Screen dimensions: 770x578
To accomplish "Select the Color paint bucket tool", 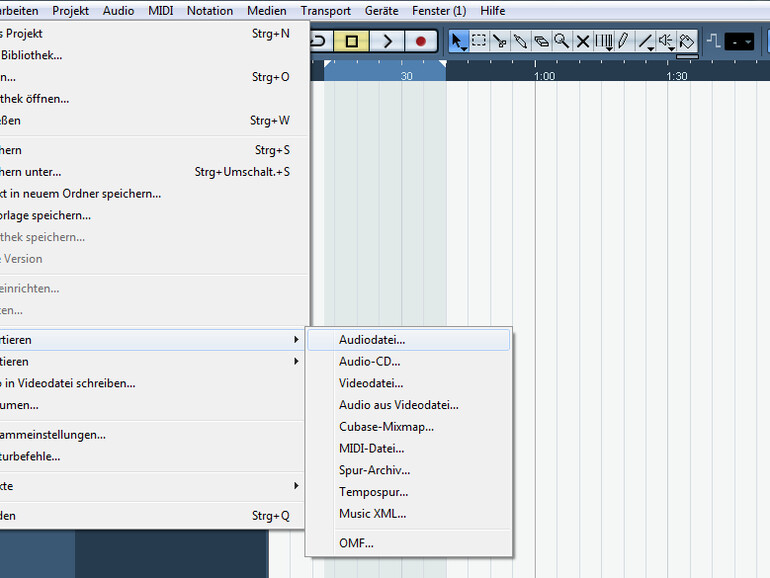I will tap(687, 41).
